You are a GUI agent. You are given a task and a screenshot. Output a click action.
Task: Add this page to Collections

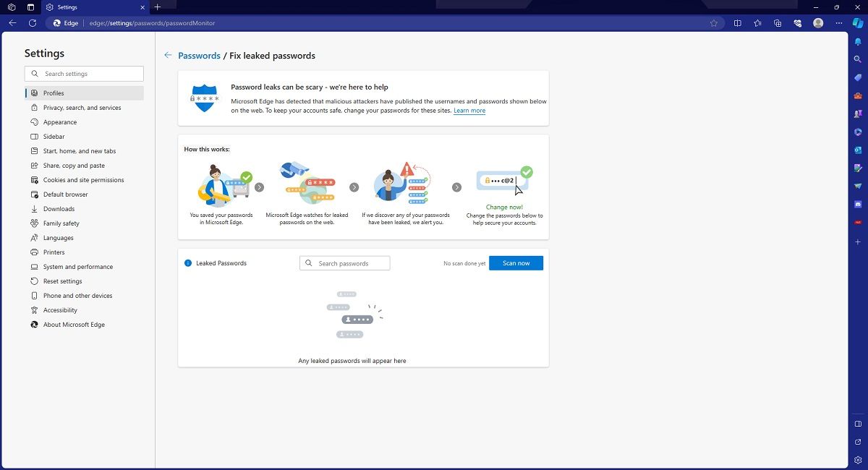tap(778, 22)
